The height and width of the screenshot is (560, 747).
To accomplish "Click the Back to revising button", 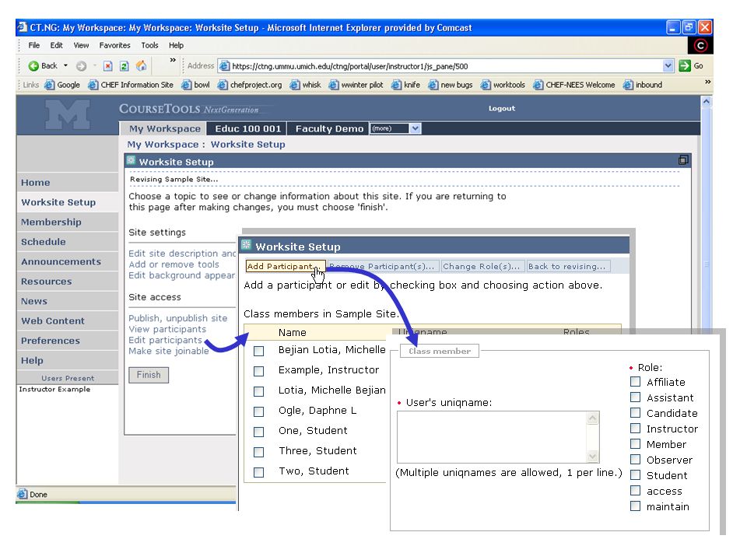I will click(567, 266).
